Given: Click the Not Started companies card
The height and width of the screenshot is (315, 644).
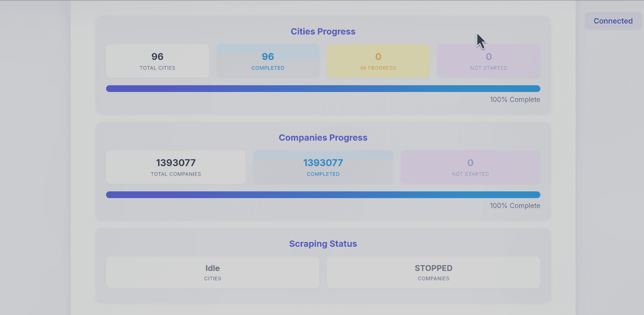Looking at the screenshot, I should coord(470,167).
